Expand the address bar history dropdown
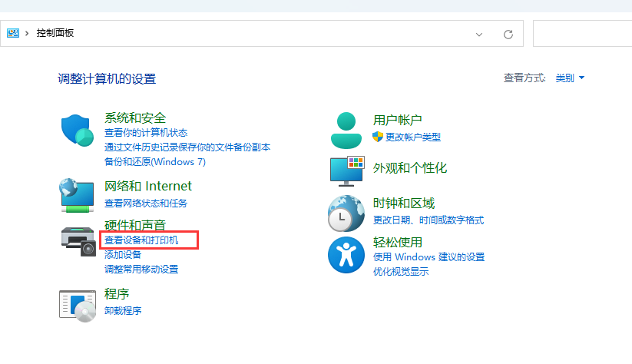Viewport: 632px width, 364px height. click(479, 34)
